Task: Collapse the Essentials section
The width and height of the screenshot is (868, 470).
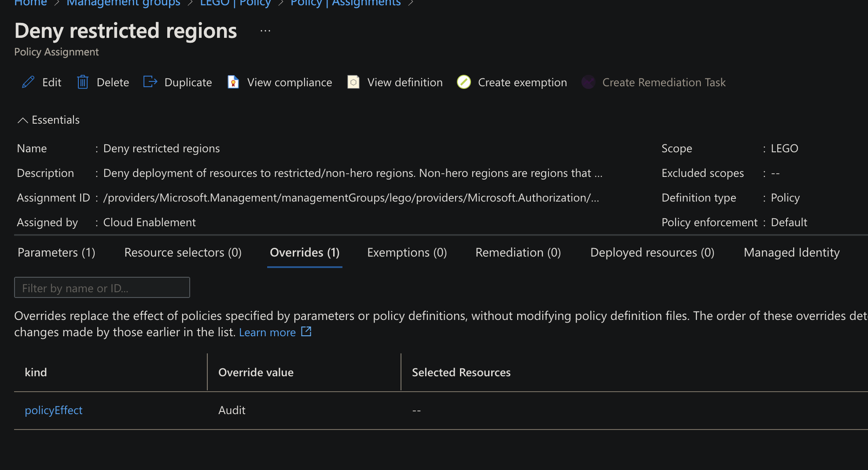Action: (x=23, y=120)
